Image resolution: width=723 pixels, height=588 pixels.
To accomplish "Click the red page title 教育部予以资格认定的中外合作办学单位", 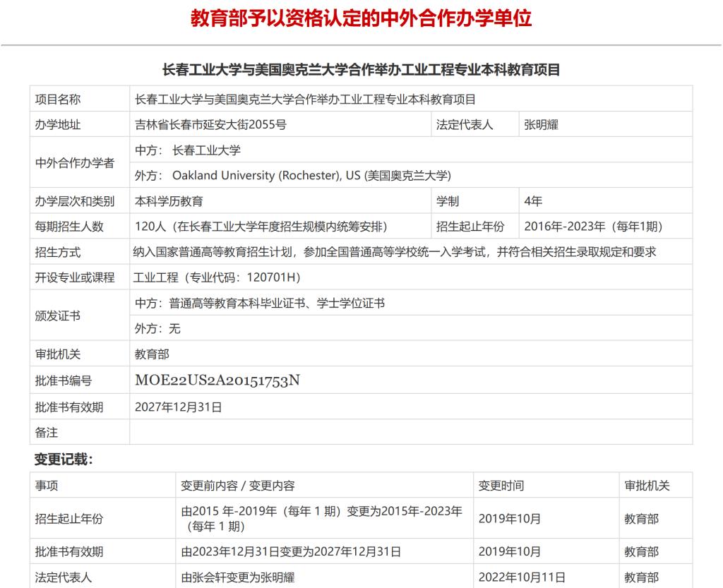I will 361,18.
